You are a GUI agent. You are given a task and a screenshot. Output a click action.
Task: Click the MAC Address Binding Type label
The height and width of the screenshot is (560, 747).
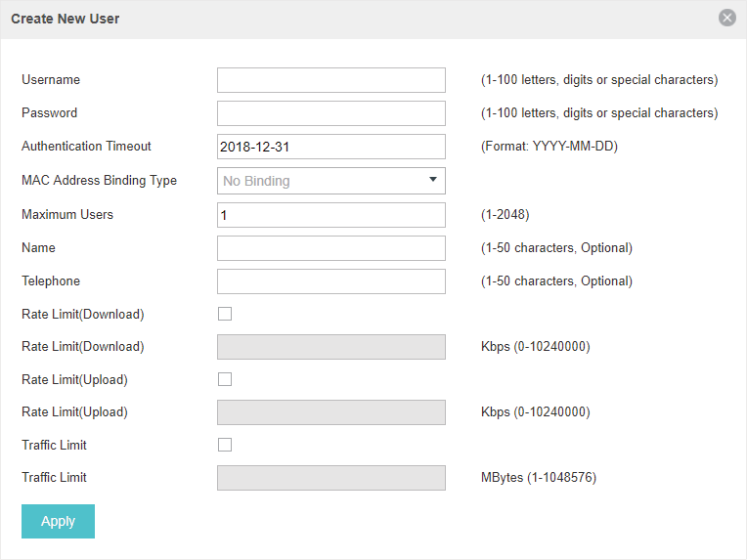(x=99, y=181)
